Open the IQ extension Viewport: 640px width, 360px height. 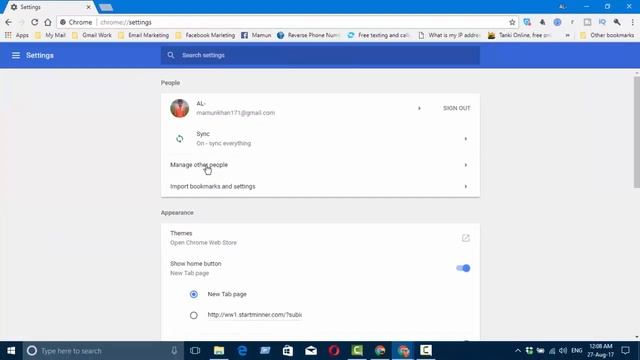coord(602,22)
